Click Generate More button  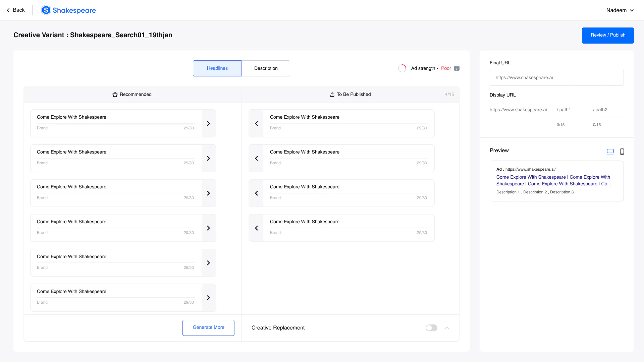click(x=208, y=327)
